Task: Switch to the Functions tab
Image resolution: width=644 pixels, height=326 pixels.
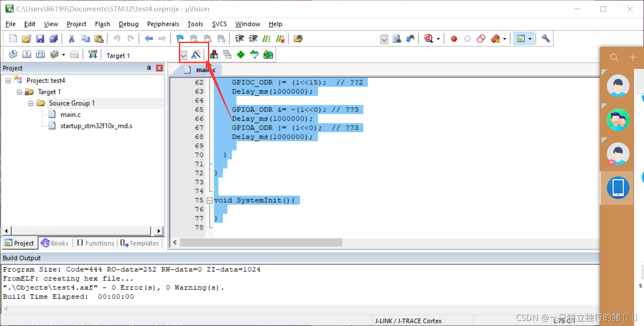Action: point(95,243)
